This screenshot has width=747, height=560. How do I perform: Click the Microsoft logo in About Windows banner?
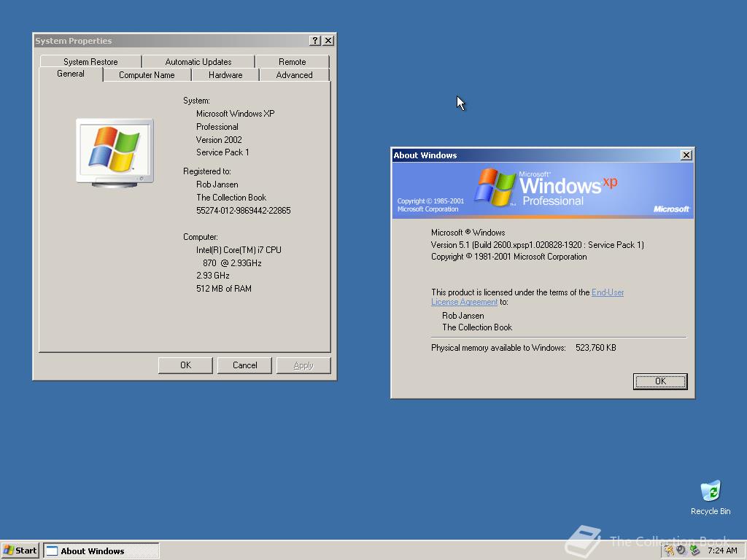(x=671, y=209)
